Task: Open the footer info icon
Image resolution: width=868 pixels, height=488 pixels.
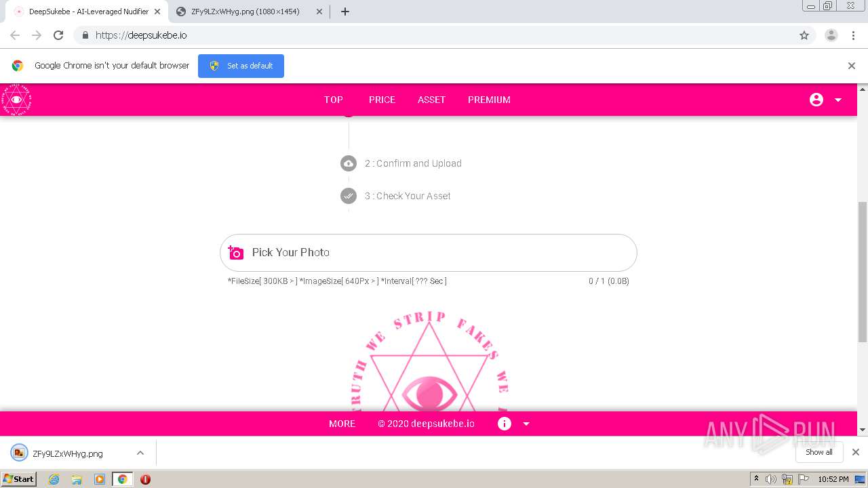Action: (505, 424)
